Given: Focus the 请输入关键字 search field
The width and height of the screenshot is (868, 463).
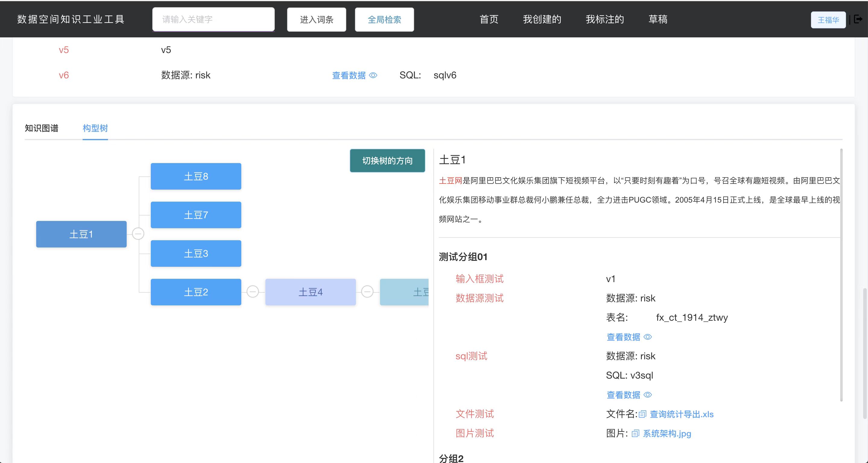Looking at the screenshot, I should [213, 20].
